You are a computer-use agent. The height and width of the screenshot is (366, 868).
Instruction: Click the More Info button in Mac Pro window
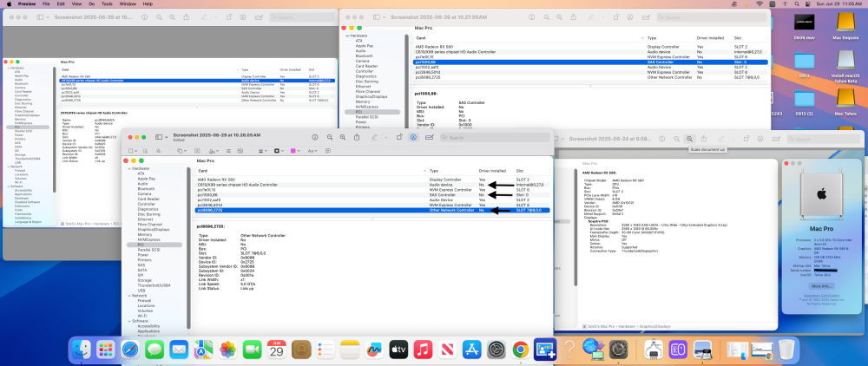(x=822, y=286)
